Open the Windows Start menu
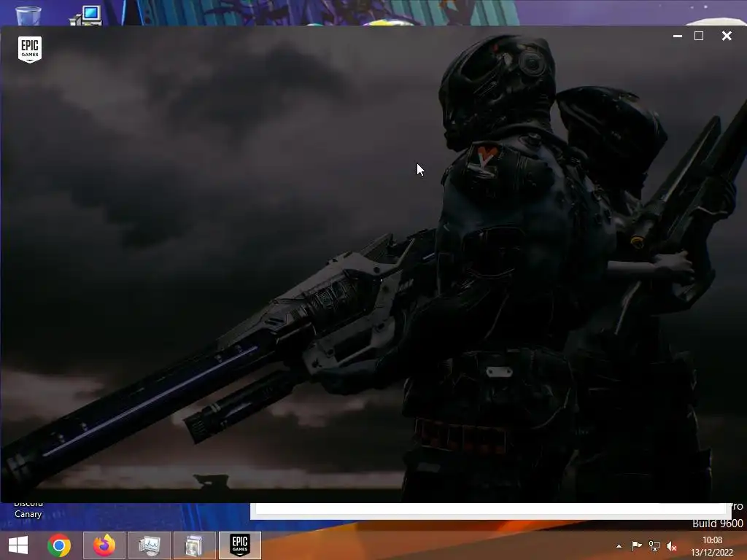747x560 pixels. [x=18, y=545]
